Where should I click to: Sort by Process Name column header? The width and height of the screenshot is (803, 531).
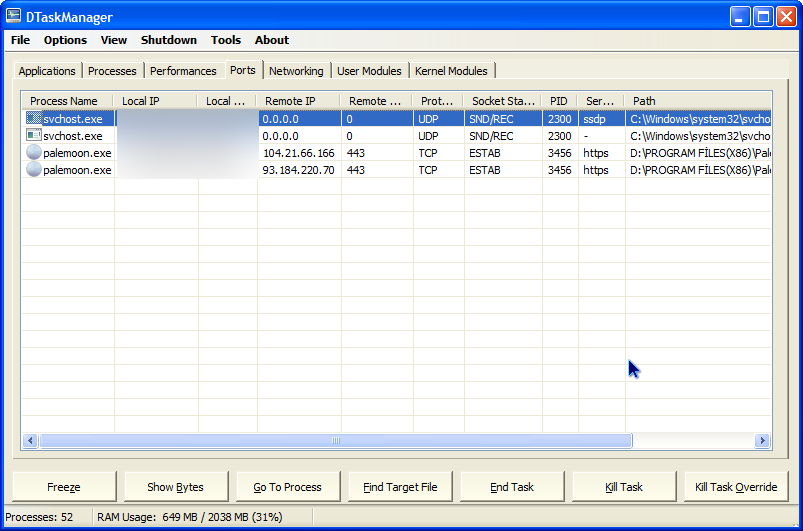click(67, 101)
